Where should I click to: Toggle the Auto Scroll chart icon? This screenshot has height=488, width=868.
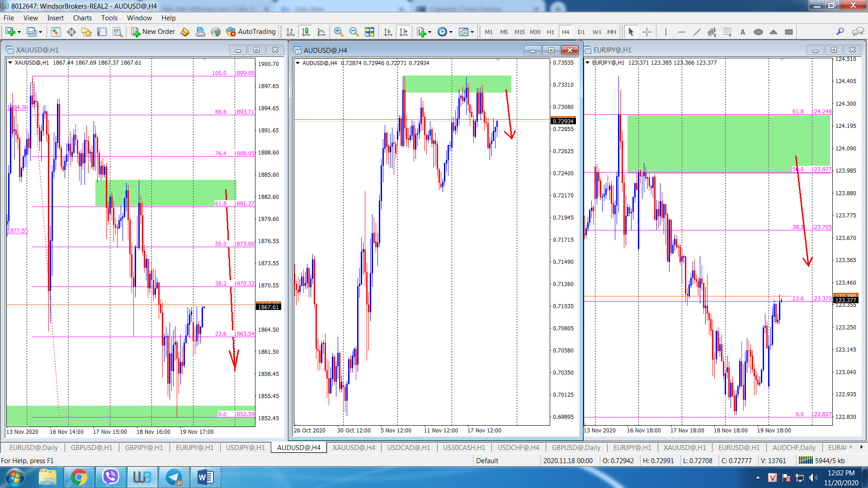click(x=388, y=32)
